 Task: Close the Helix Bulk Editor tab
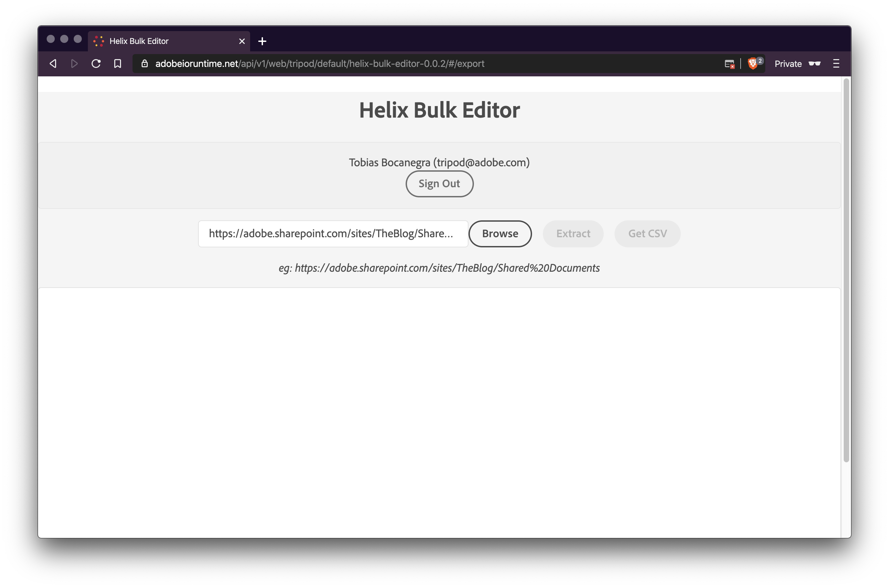click(242, 41)
